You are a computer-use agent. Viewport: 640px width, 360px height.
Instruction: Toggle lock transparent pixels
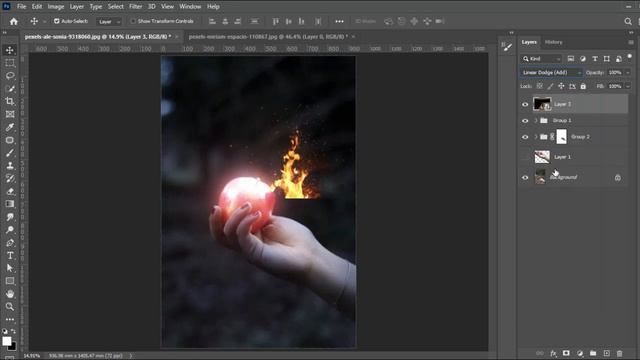point(540,86)
